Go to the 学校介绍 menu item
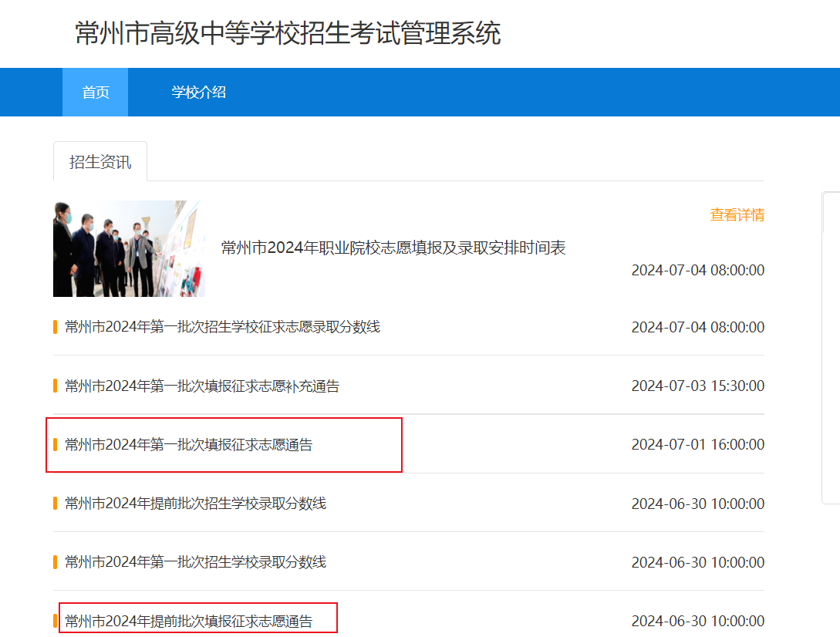840x637 pixels. (199, 92)
